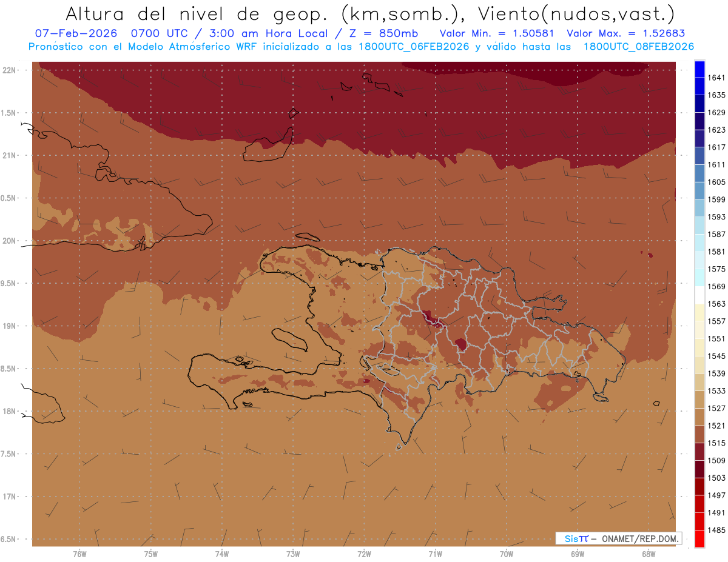Click the colorbar band between 1491 and 1497
Viewport: 728px width, 562px height.
pyautogui.click(x=699, y=504)
